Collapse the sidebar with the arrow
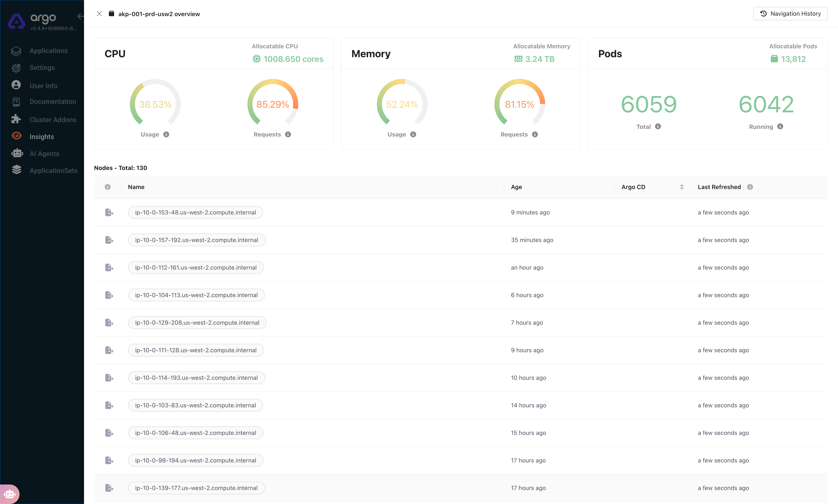The width and height of the screenshot is (838, 504). point(81,16)
